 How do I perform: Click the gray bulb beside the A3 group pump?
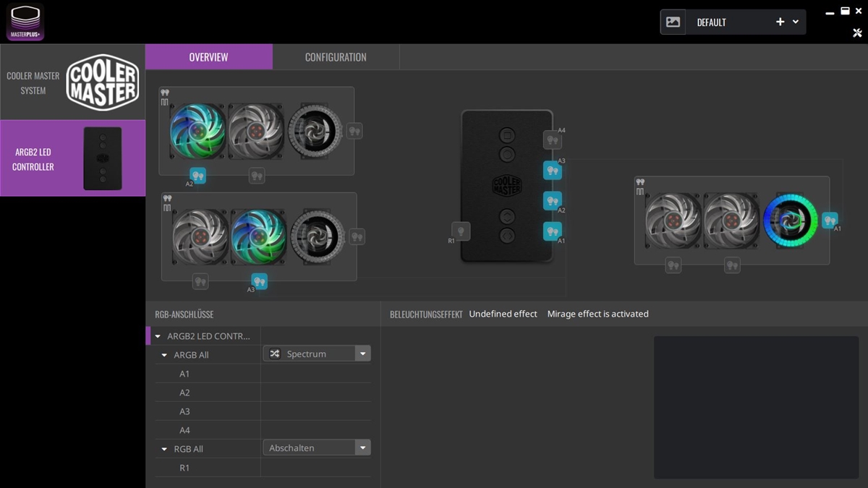point(357,236)
